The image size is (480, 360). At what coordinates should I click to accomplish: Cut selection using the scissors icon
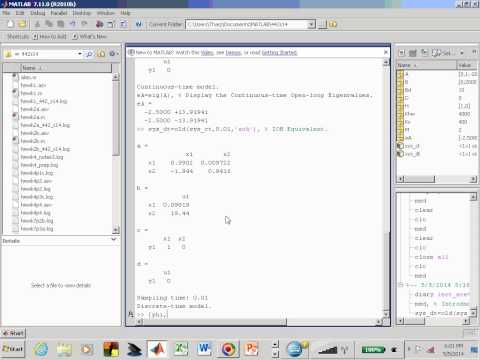pyautogui.click(x=37, y=24)
